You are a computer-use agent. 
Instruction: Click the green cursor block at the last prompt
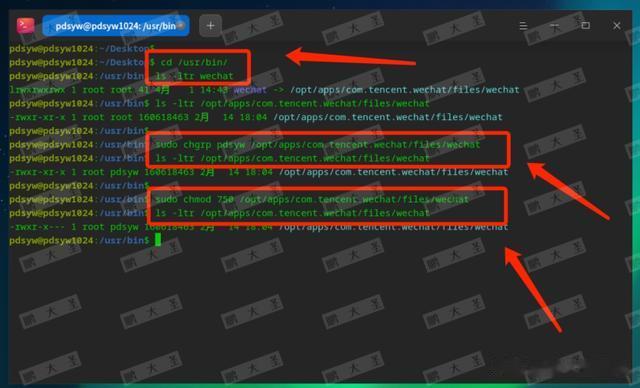tap(158, 240)
